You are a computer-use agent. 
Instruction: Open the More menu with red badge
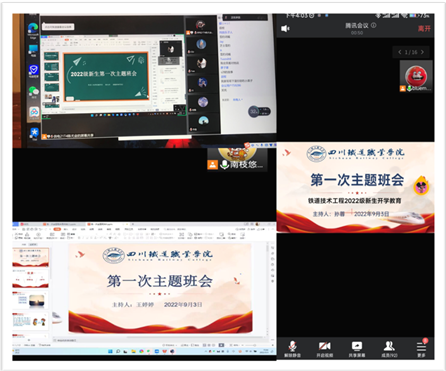tap(421, 348)
